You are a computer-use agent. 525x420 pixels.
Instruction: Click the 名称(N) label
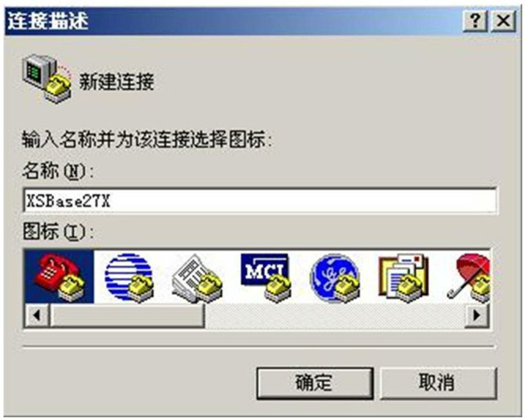(x=58, y=170)
